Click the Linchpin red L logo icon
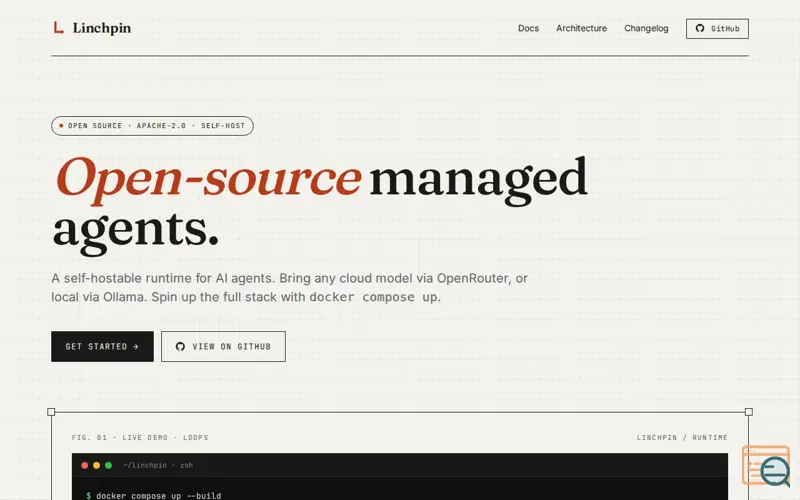The image size is (800, 500). click(x=59, y=28)
